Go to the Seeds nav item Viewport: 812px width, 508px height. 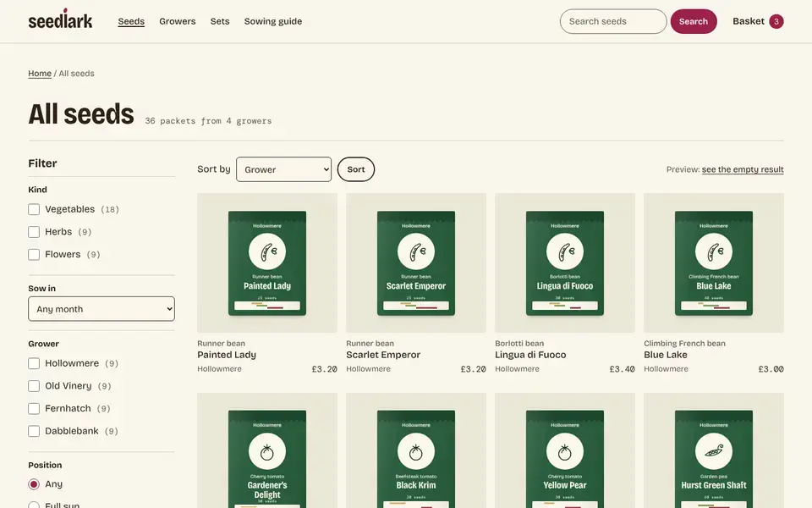click(x=131, y=21)
